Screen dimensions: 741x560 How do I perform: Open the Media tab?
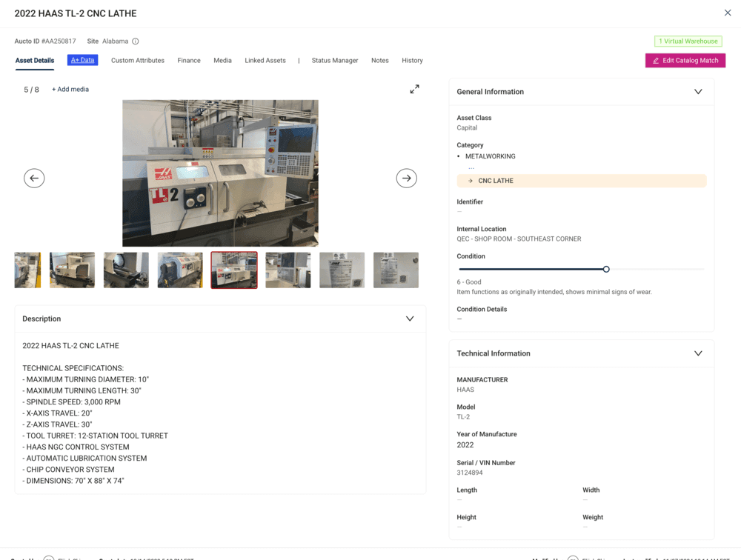[222, 61]
